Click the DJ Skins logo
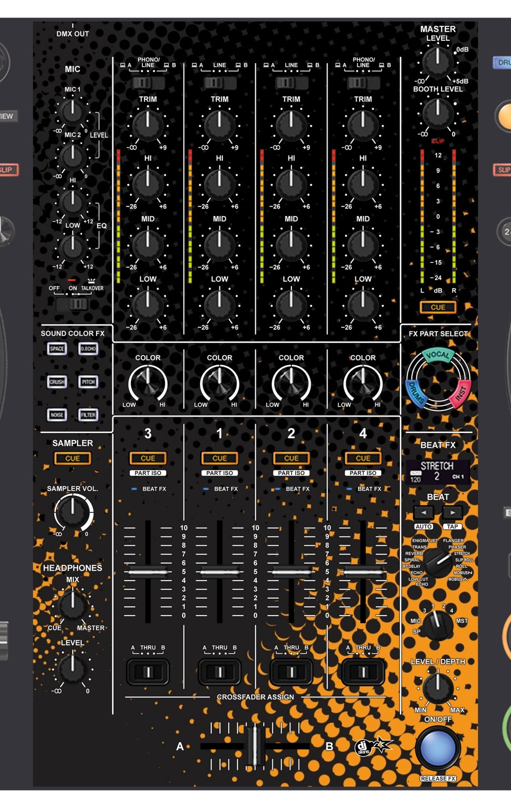Image resolution: width=511 pixels, height=812 pixels. pos(373,746)
